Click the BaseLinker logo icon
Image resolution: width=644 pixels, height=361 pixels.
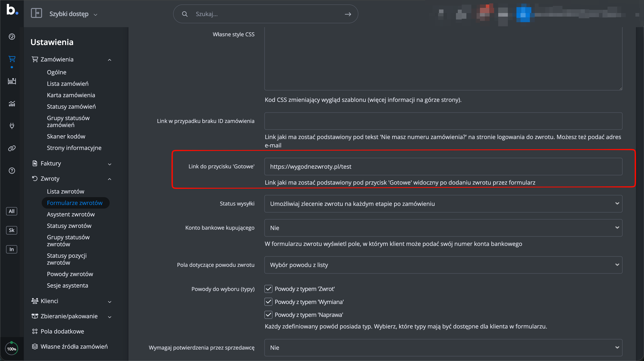coord(12,10)
